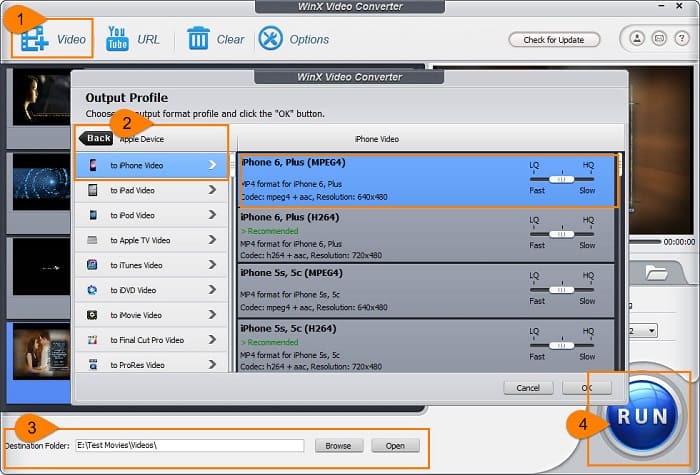This screenshot has width=700, height=475.
Task: Select iPhone 5s, 5c (MPEG4) profile
Action: click(x=426, y=291)
